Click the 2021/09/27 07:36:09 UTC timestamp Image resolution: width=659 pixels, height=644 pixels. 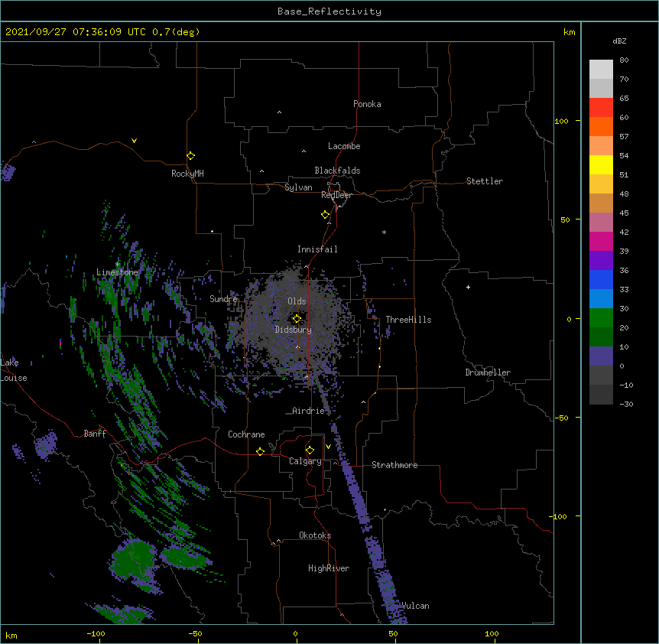click(x=75, y=32)
